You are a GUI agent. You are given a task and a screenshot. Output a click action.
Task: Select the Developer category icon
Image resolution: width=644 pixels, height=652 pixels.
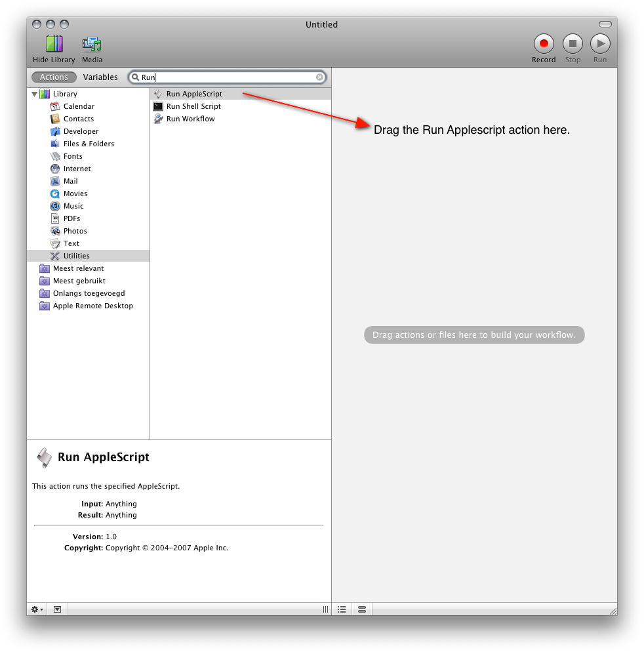(x=55, y=131)
